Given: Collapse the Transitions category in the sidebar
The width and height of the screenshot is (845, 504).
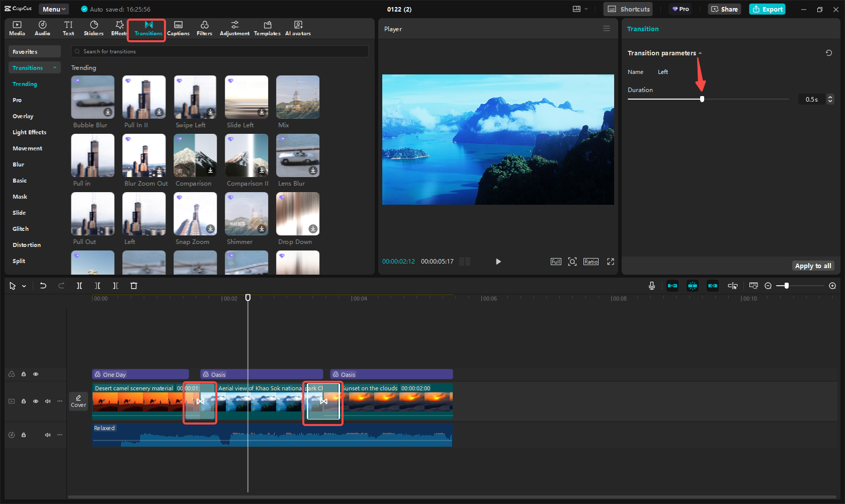Looking at the screenshot, I should 55,67.
